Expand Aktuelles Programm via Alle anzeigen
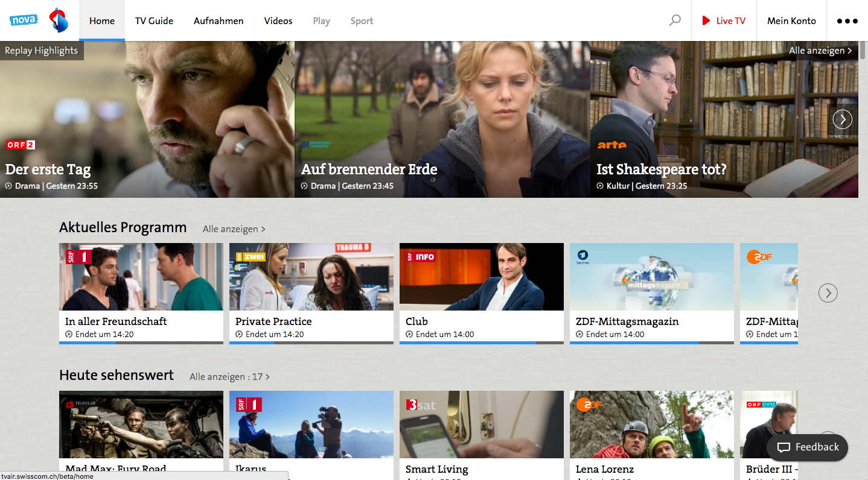 [x=234, y=229]
